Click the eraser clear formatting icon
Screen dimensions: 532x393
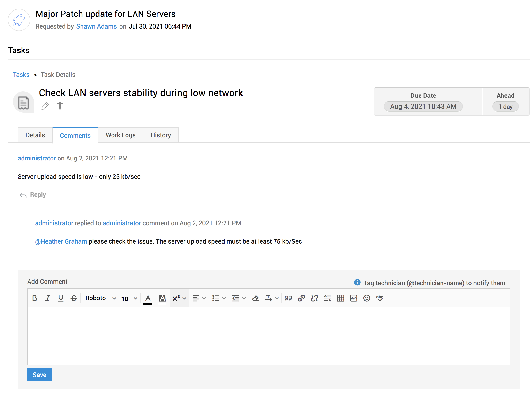[x=255, y=298]
